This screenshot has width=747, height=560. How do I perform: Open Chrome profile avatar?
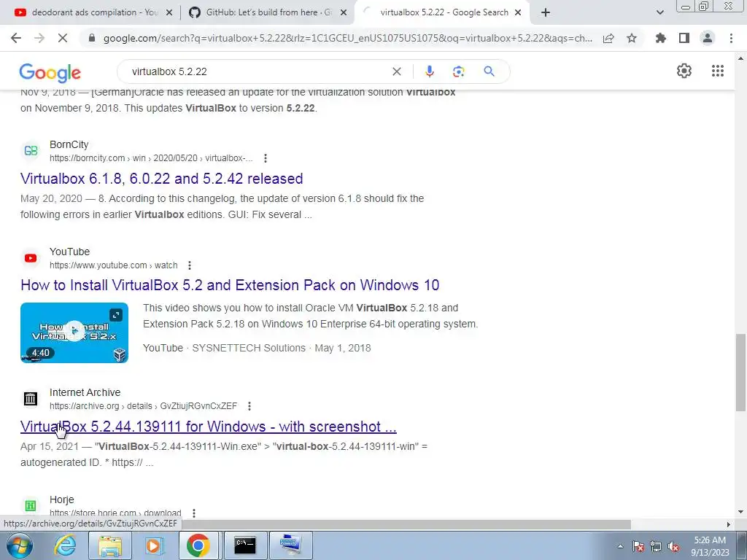(x=708, y=38)
